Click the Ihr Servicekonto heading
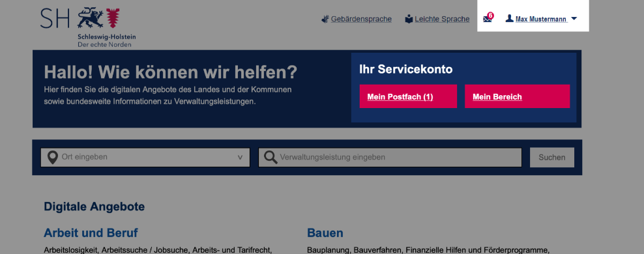 click(406, 69)
